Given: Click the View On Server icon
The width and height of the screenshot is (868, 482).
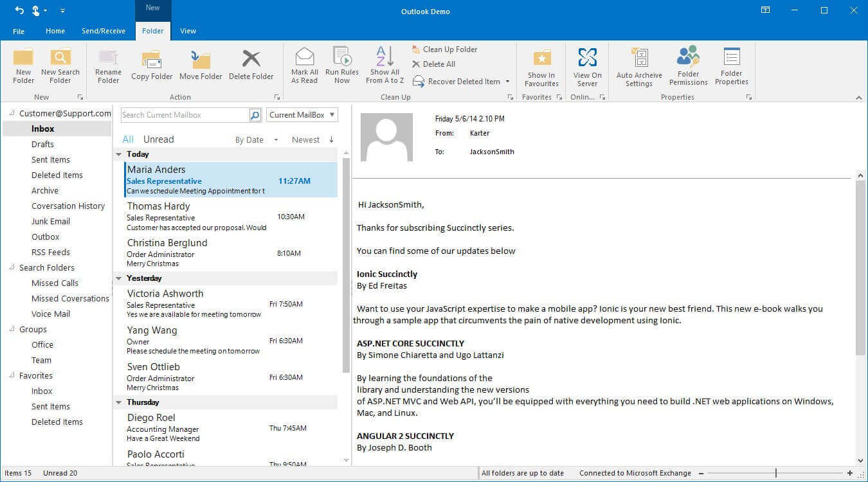Looking at the screenshot, I should (587, 57).
